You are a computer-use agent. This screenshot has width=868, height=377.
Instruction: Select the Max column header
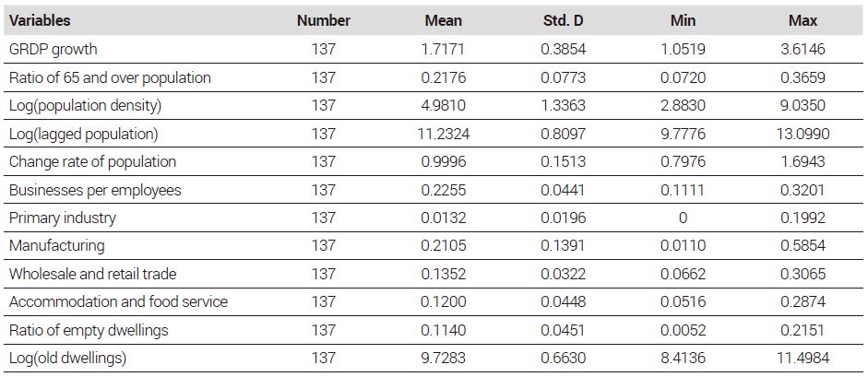[803, 21]
